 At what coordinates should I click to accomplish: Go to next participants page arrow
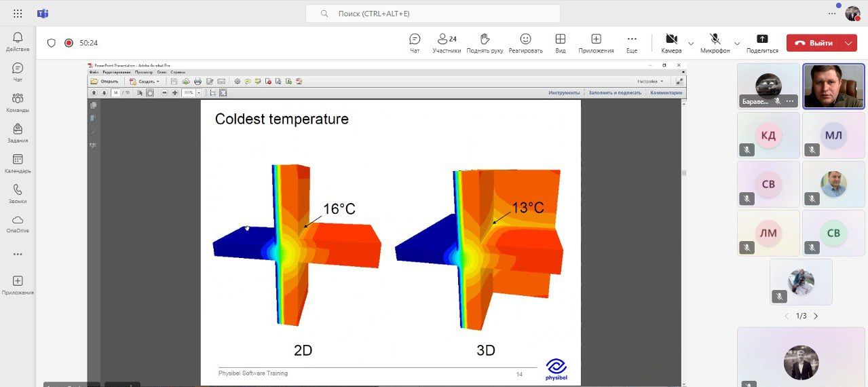pyautogui.click(x=816, y=316)
